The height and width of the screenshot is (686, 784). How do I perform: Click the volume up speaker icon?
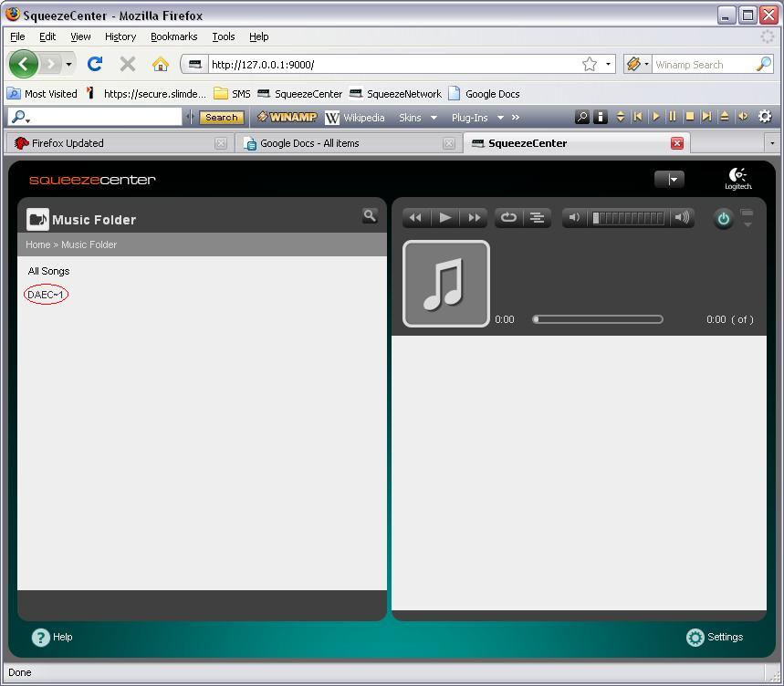(681, 218)
